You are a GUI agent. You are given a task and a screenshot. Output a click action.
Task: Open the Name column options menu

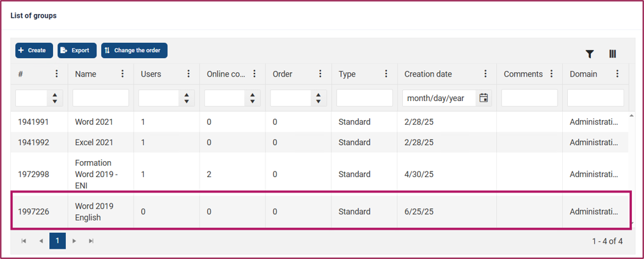(x=122, y=74)
